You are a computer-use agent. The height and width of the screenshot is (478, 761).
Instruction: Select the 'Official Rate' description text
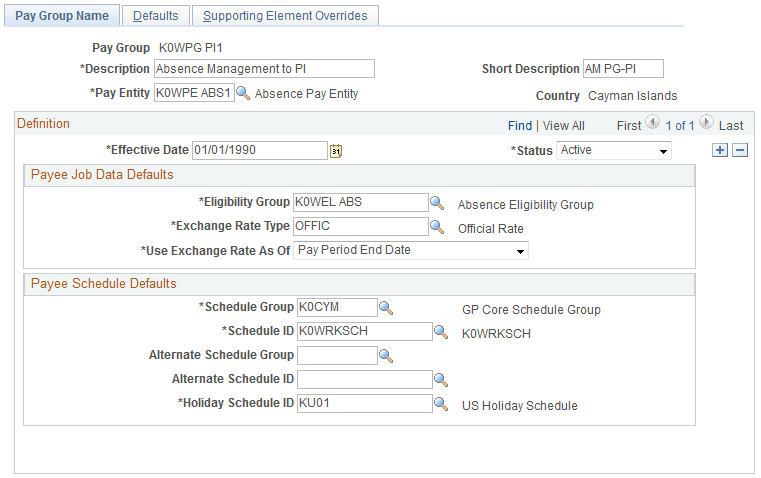point(491,229)
